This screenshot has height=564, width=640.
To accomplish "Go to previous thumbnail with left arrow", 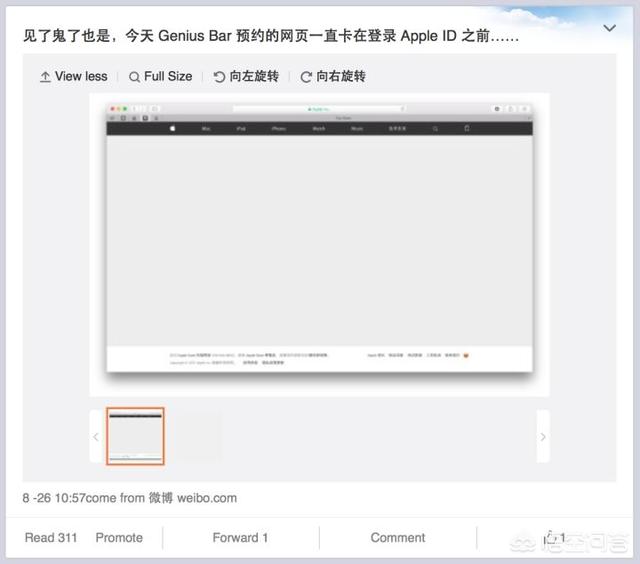I will pos(96,437).
